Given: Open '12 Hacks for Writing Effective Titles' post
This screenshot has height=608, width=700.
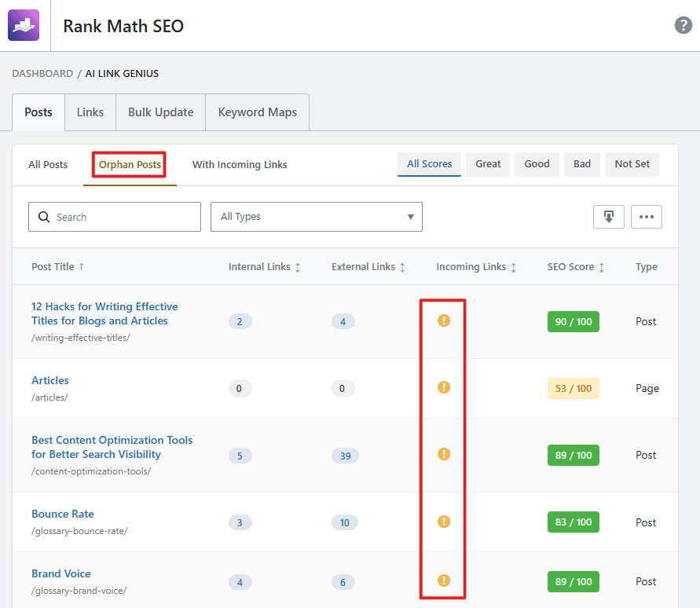Looking at the screenshot, I should point(104,314).
